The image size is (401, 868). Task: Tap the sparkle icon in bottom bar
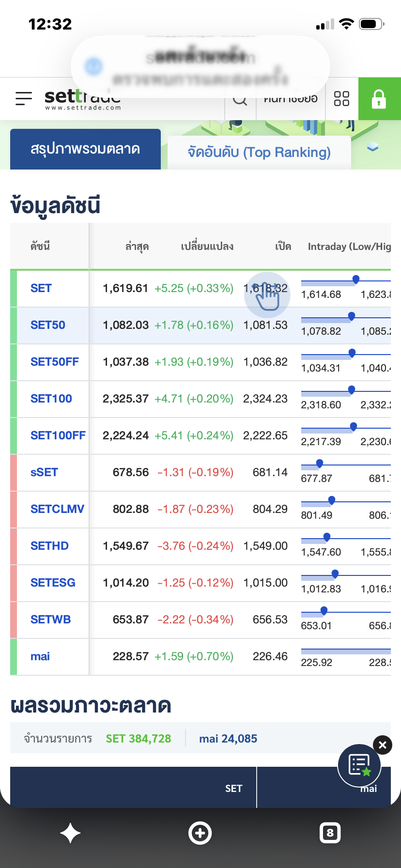70,834
